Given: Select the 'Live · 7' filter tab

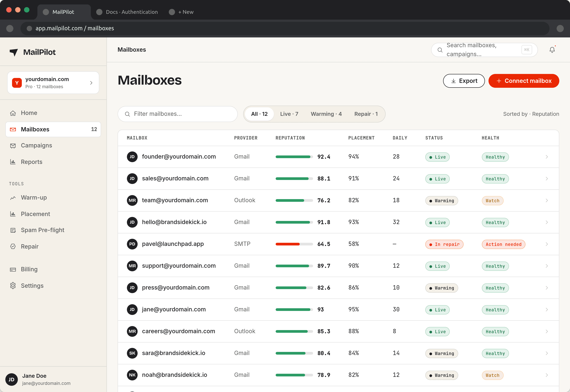Looking at the screenshot, I should coord(289,114).
